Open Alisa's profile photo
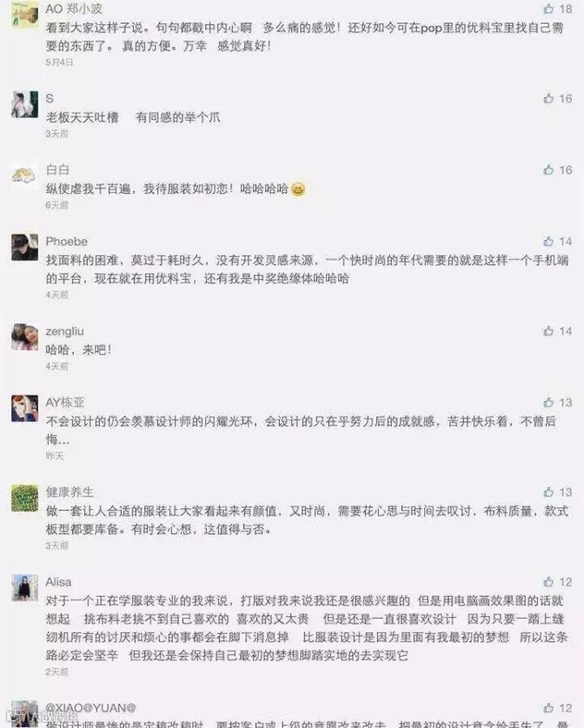 pos(24,588)
